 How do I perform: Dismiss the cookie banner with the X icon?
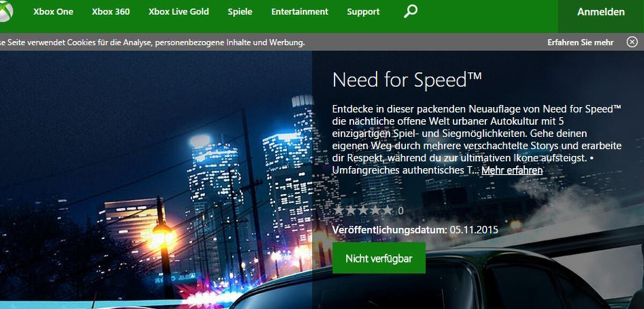pyautogui.click(x=632, y=42)
